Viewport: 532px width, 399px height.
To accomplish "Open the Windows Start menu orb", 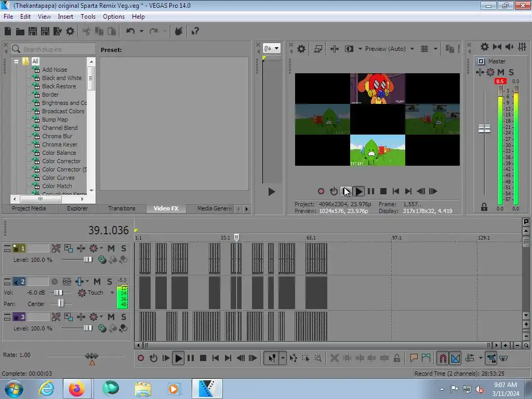I will (14, 389).
